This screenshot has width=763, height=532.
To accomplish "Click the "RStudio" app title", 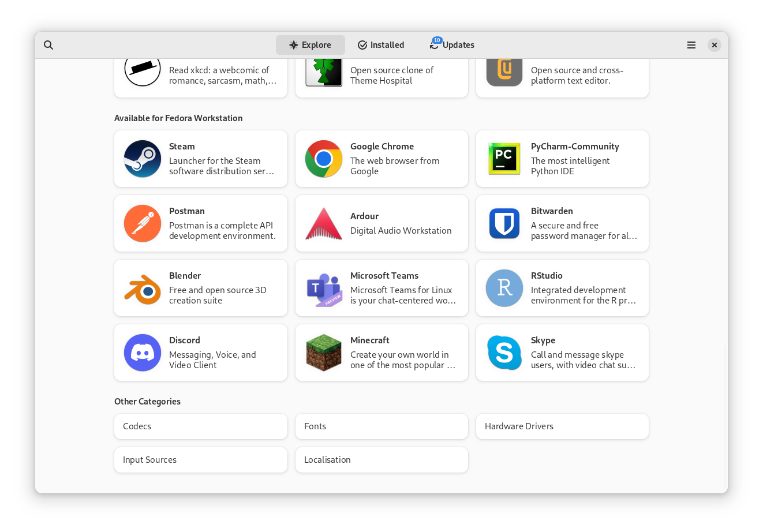I will [x=547, y=276].
